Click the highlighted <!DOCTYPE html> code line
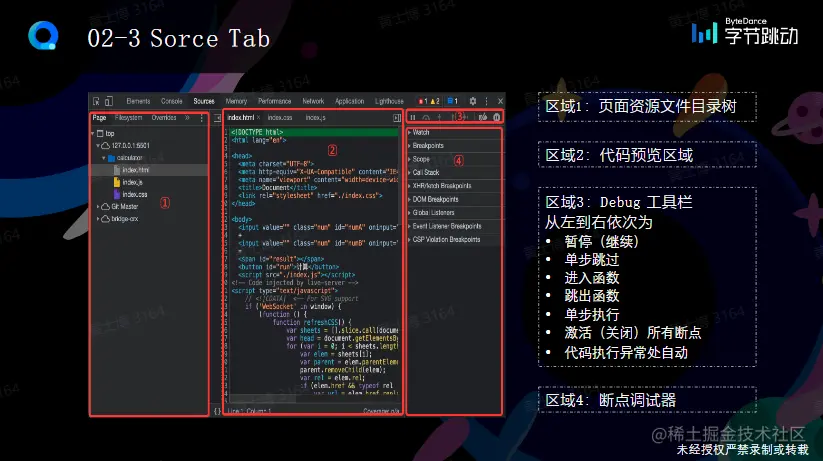823x461 pixels. [x=314, y=132]
